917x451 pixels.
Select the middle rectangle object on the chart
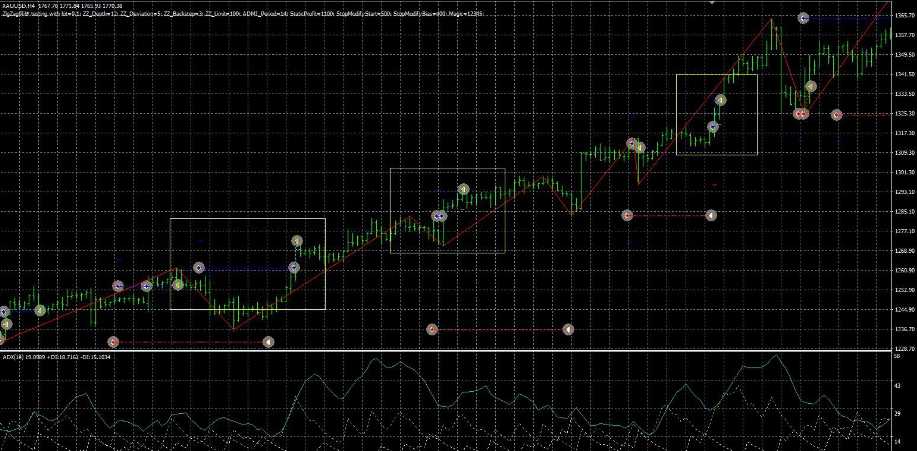point(447,170)
